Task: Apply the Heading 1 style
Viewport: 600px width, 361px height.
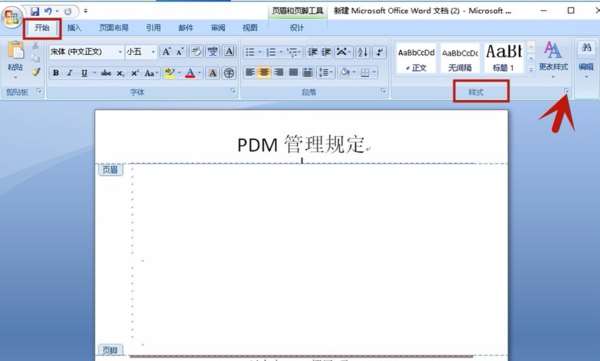Action: (x=504, y=58)
